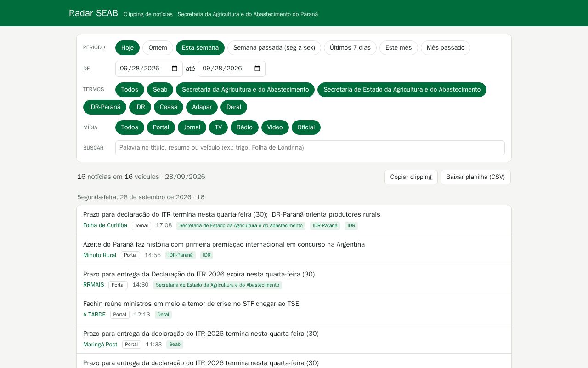This screenshot has width=588, height=368.
Task: Toggle the Portal media filter chip
Action: (161, 127)
